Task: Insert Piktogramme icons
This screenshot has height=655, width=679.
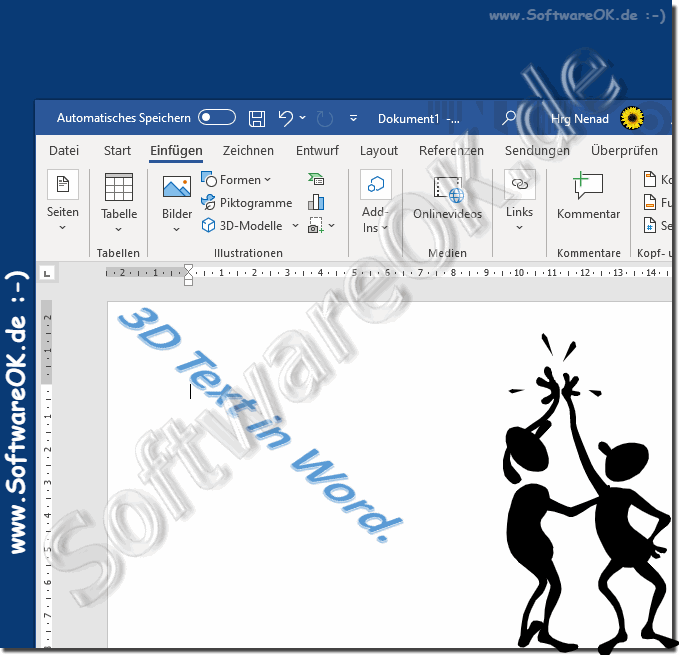Action: click(247, 203)
